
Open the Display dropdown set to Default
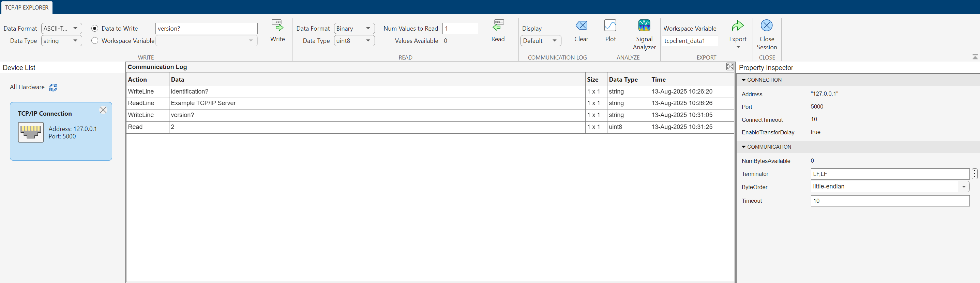click(540, 40)
